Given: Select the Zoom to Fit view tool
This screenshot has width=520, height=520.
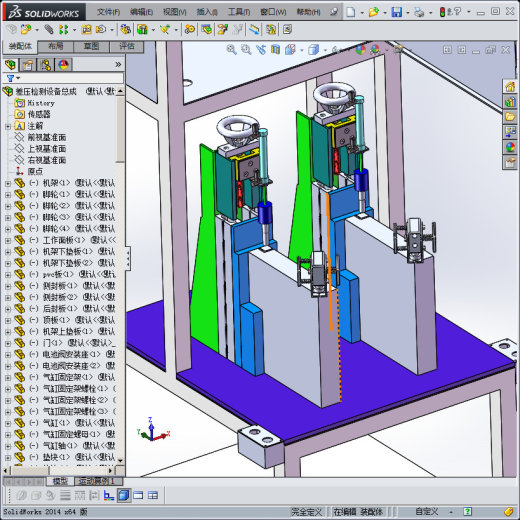Looking at the screenshot, I should click(231, 50).
